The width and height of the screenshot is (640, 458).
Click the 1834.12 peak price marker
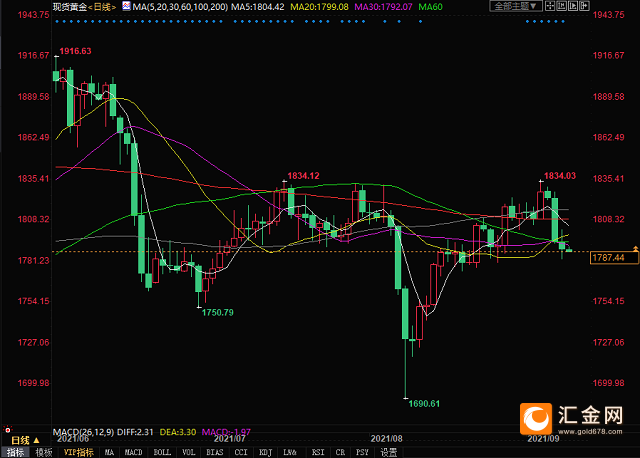[x=303, y=176]
